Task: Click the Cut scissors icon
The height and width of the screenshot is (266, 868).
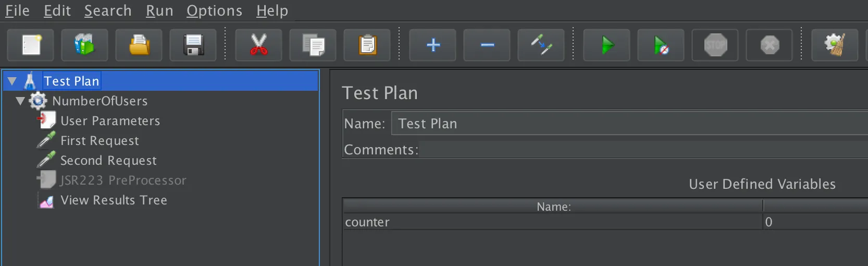Action: point(258,45)
